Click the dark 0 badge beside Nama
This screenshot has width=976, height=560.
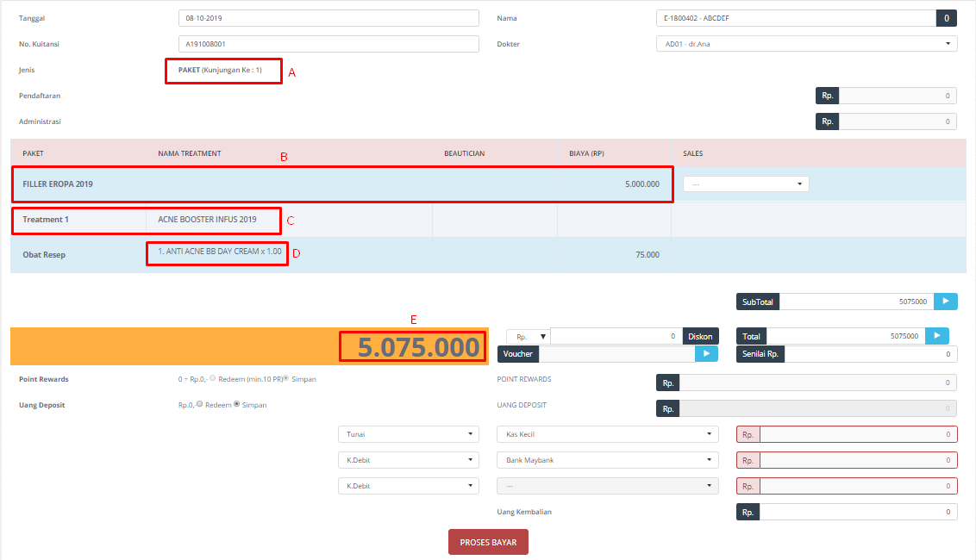pos(946,18)
